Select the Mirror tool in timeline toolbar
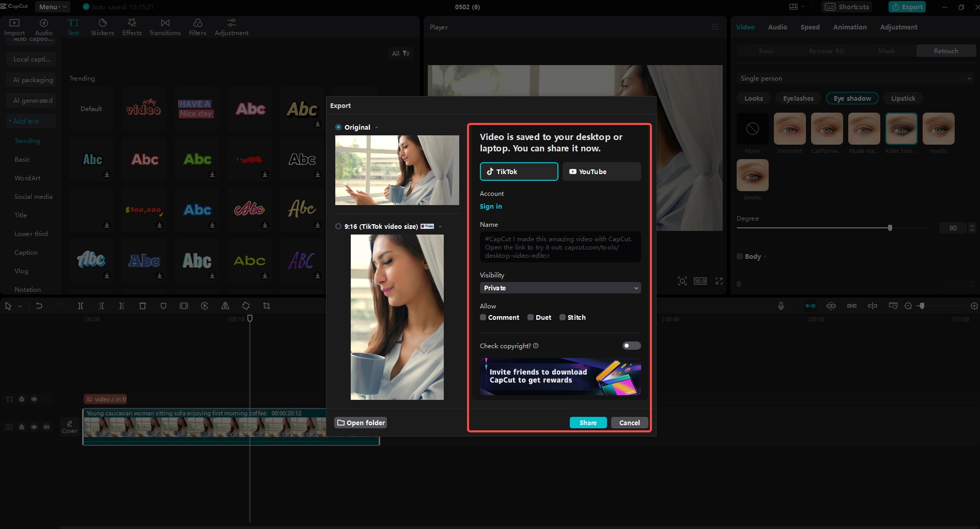 point(225,305)
